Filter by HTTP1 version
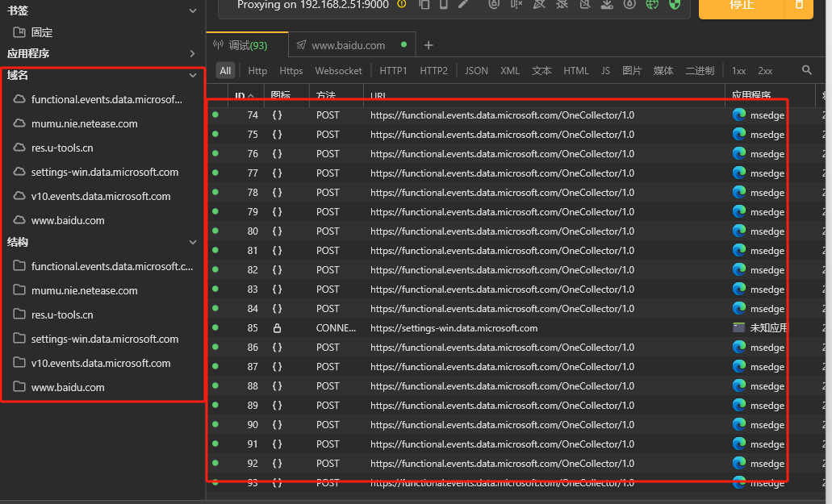832x504 pixels. [x=393, y=70]
